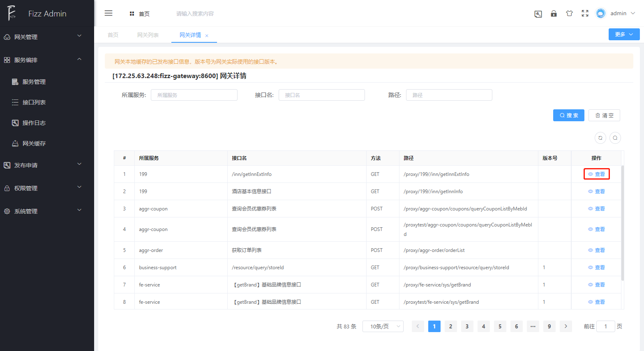The width and height of the screenshot is (644, 351).
Task: View details for aggr-order row
Action: point(596,250)
